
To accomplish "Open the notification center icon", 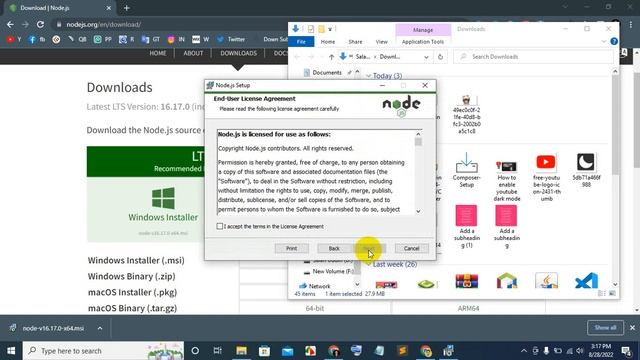I will click(x=626, y=351).
